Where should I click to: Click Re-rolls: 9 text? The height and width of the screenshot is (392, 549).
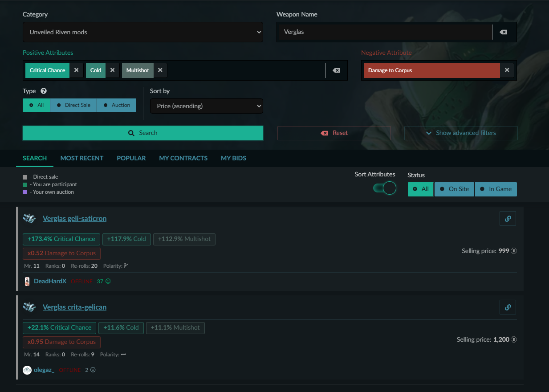(x=83, y=355)
